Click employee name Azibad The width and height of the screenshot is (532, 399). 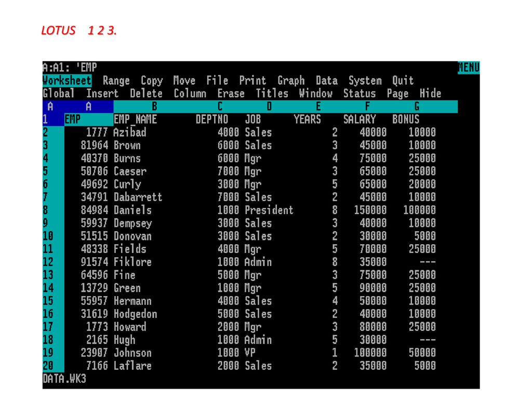tap(129, 132)
